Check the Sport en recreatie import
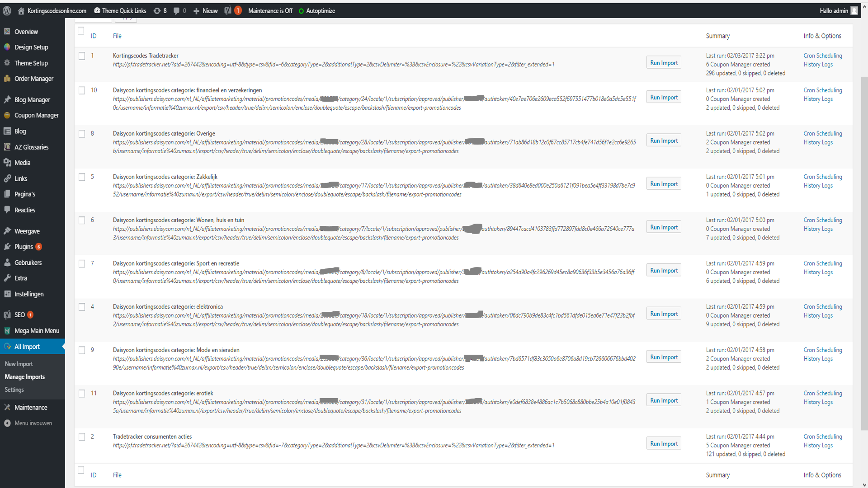This screenshot has width=868, height=488. point(82,264)
